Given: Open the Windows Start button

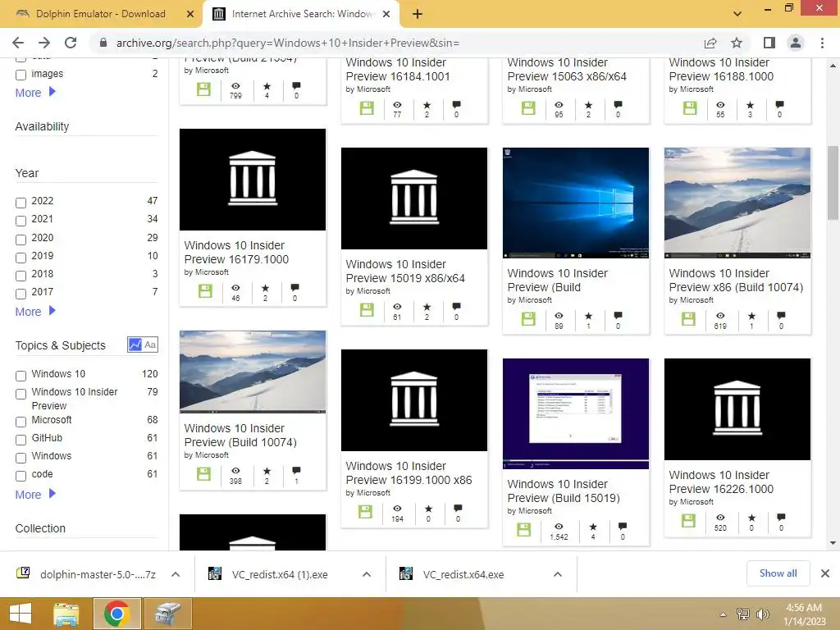Looking at the screenshot, I should (x=21, y=614).
